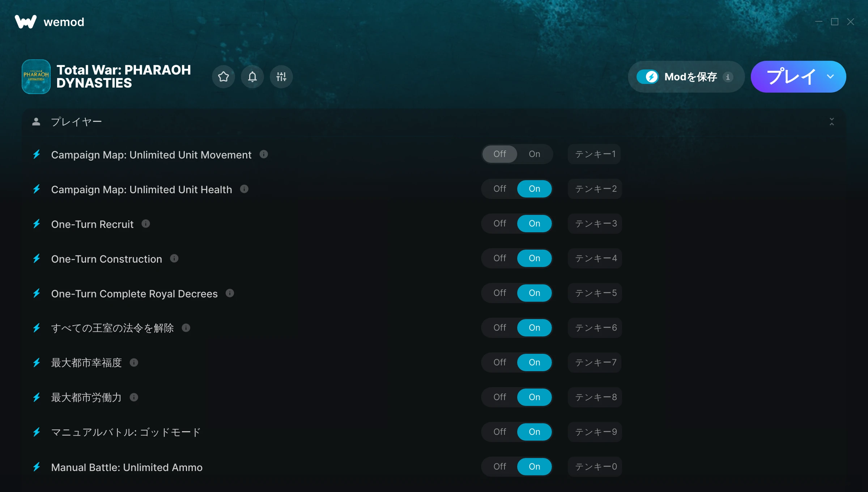Click the Campaign Map: Unlimited Unit Movement label
The image size is (868, 492).
[x=151, y=155]
